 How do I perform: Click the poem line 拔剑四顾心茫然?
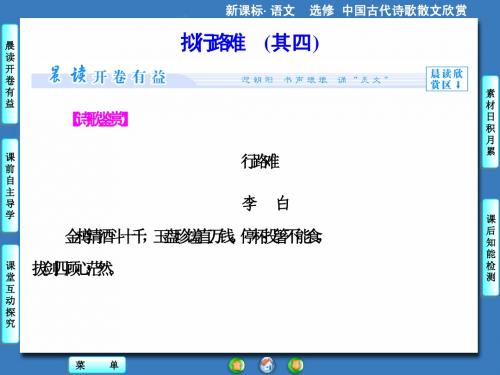73,269
